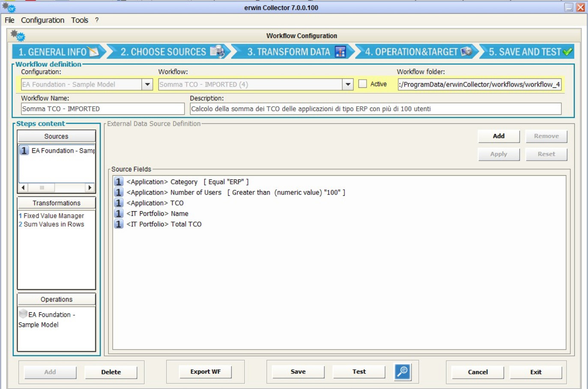
Task: Open the Configuration menu
Action: click(x=42, y=20)
